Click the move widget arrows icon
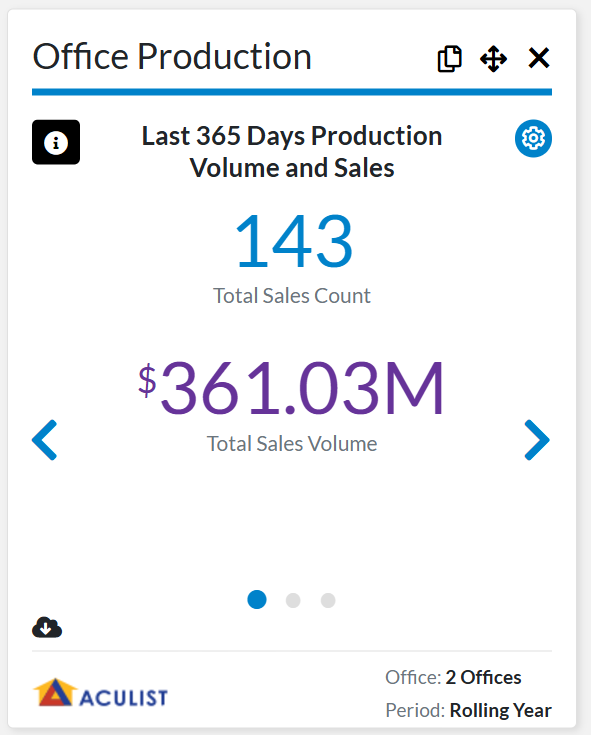This screenshot has width=591, height=735. click(494, 59)
